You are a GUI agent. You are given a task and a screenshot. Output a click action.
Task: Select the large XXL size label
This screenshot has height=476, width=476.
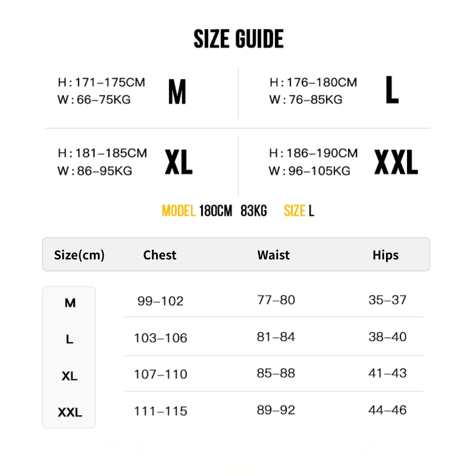(396, 162)
